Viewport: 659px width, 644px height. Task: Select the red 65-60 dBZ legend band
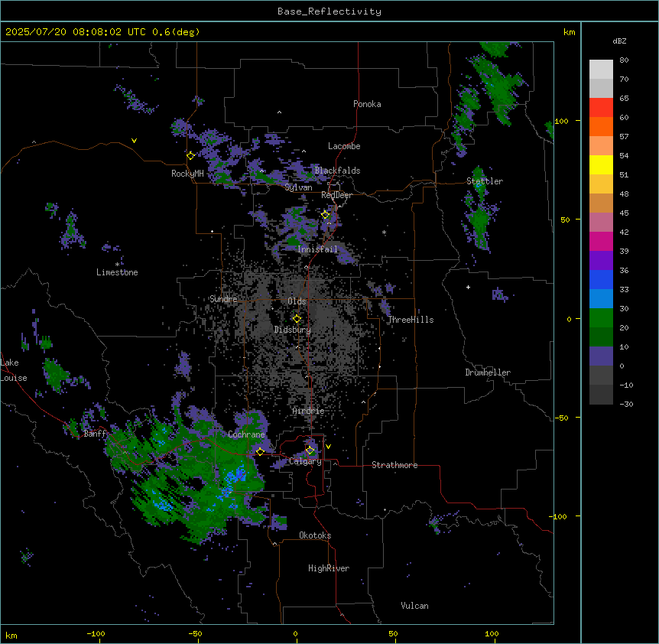coord(601,108)
